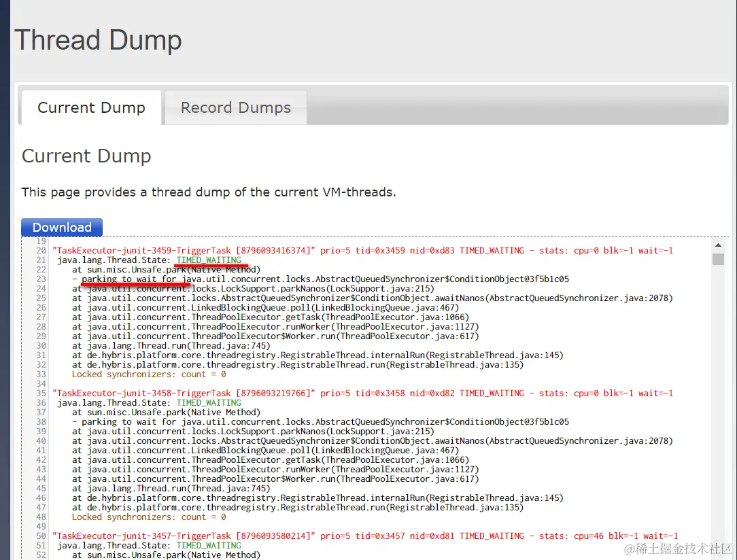Viewport: 737px width, 560px height.
Task: Click the TaskExecutor-junit-3457-TriggerTask thread header line
Action: tap(364, 536)
